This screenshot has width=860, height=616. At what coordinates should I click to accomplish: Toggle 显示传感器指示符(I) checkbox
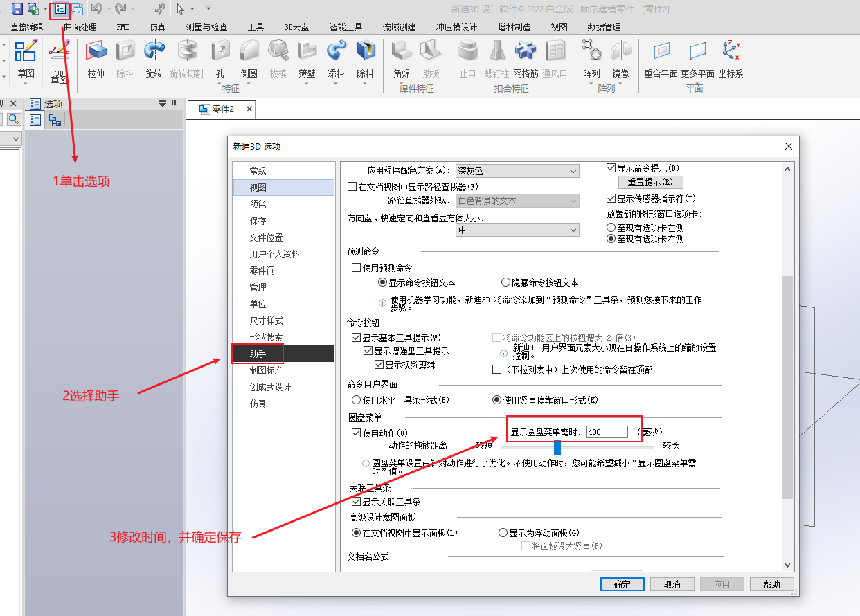[611, 199]
